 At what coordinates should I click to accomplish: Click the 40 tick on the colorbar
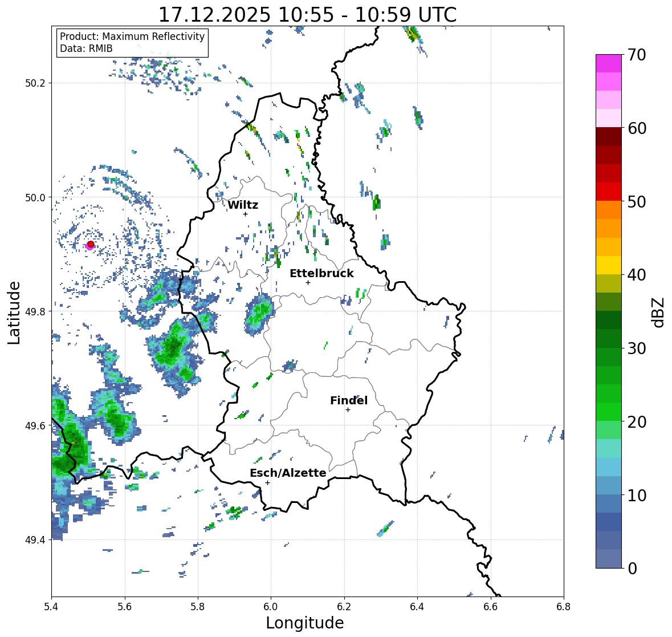tap(637, 275)
